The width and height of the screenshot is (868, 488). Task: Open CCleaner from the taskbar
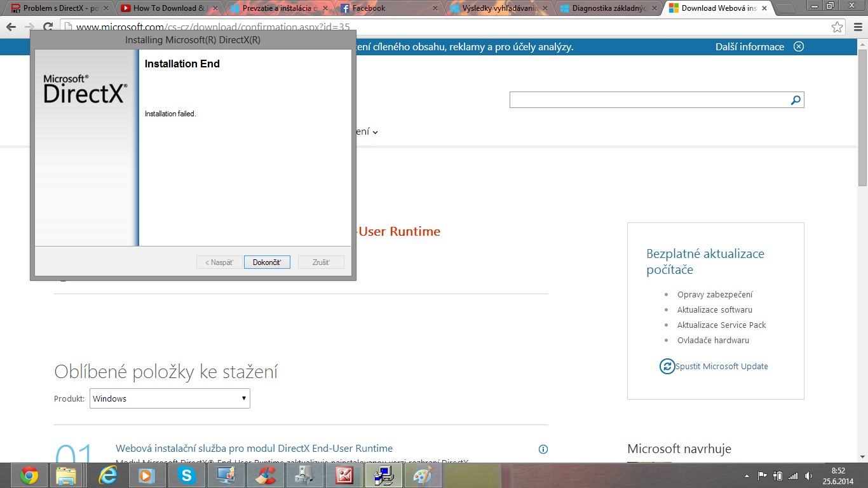265,475
